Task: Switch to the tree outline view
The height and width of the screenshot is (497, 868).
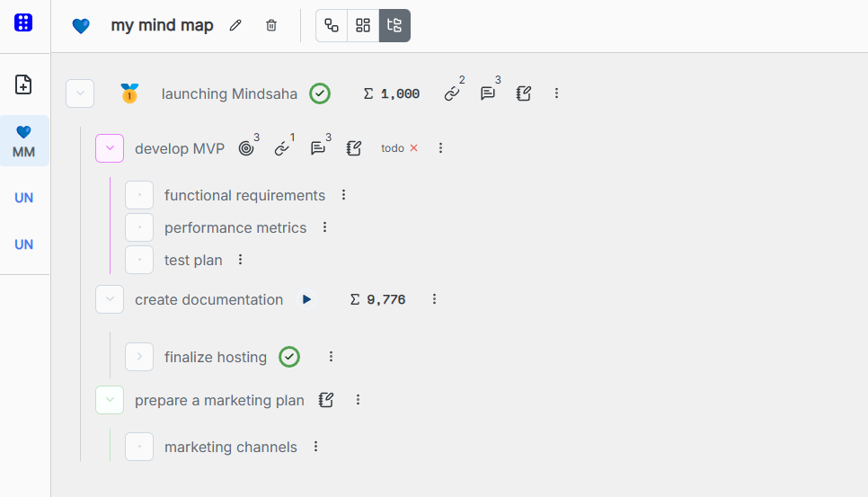Action: pyautogui.click(x=394, y=26)
